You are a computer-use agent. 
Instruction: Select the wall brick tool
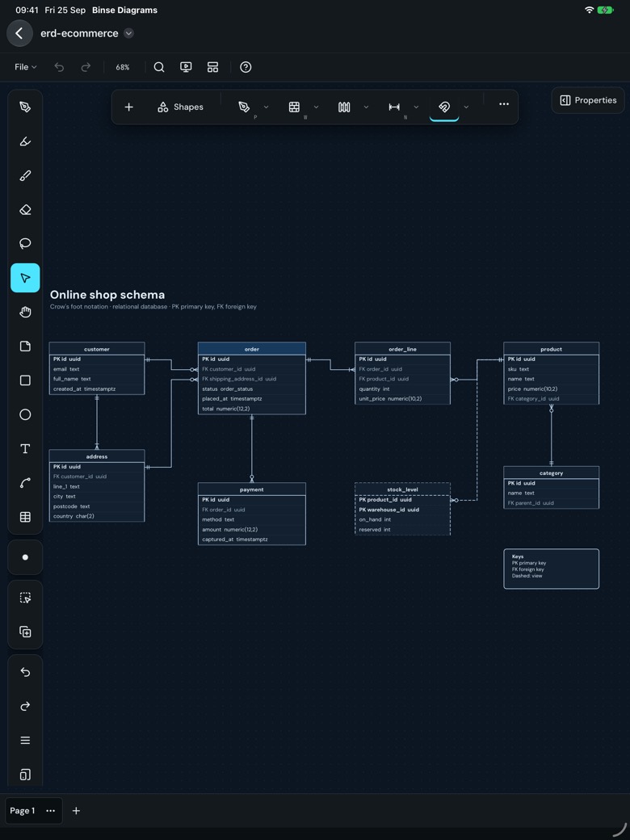[294, 107]
